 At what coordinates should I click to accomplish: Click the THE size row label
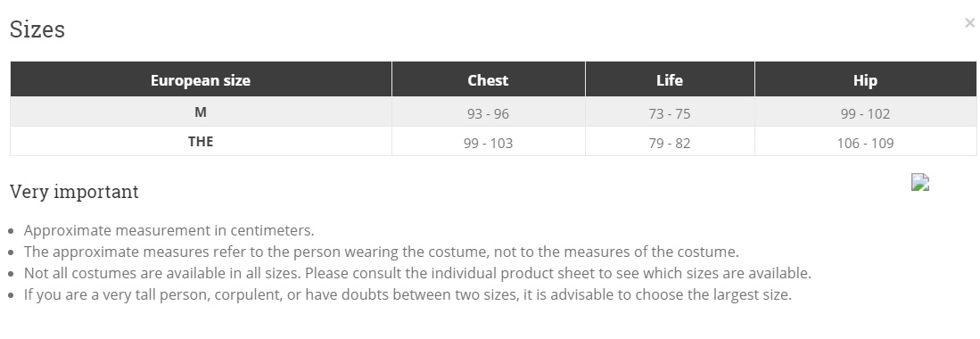tap(201, 141)
